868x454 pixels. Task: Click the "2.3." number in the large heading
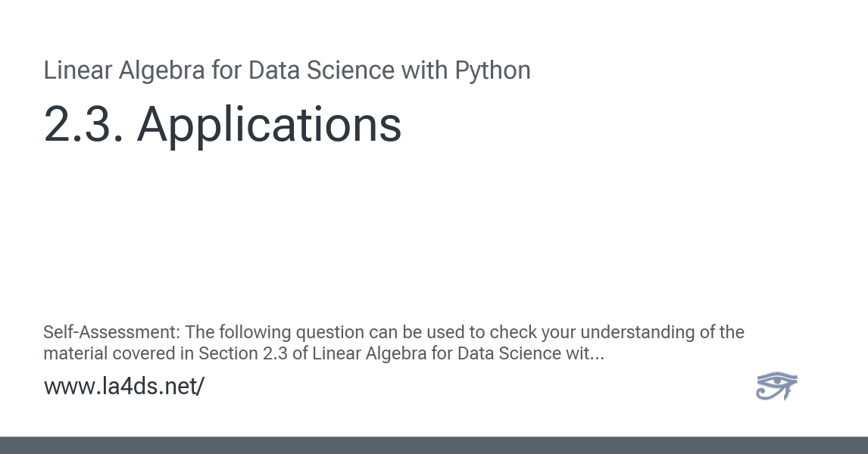83,125
